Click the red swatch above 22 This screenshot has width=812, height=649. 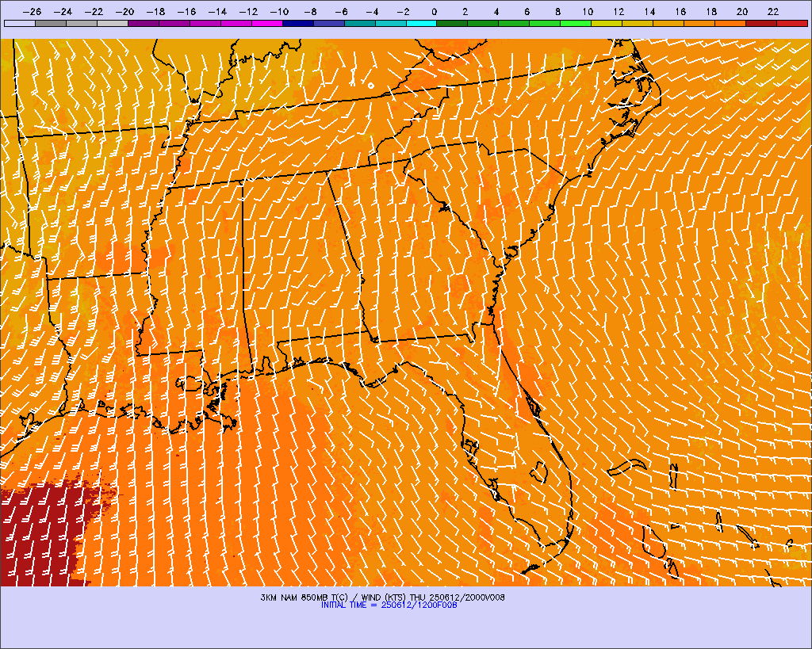(792, 23)
